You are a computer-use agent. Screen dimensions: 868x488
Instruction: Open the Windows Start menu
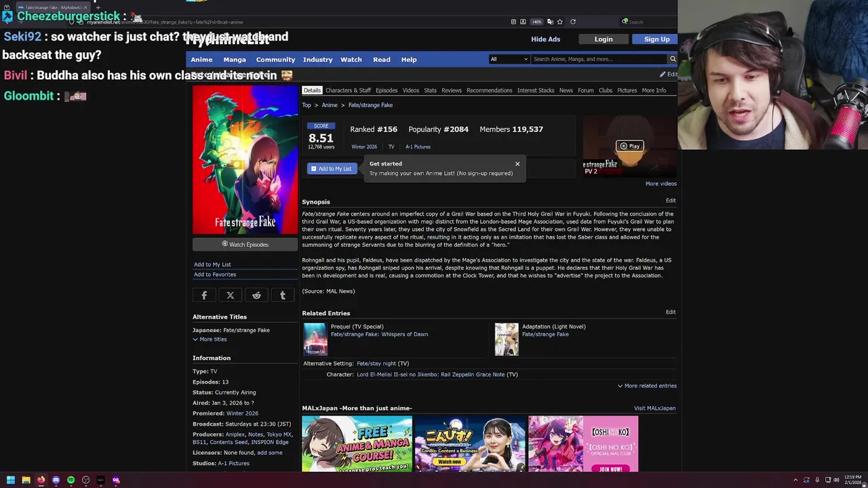(x=10, y=480)
